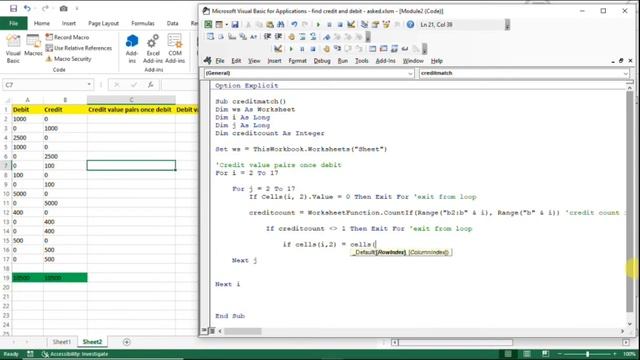Open the Project Explorer icon
Image resolution: width=640 pixels, height=360 pixels.
click(364, 24)
